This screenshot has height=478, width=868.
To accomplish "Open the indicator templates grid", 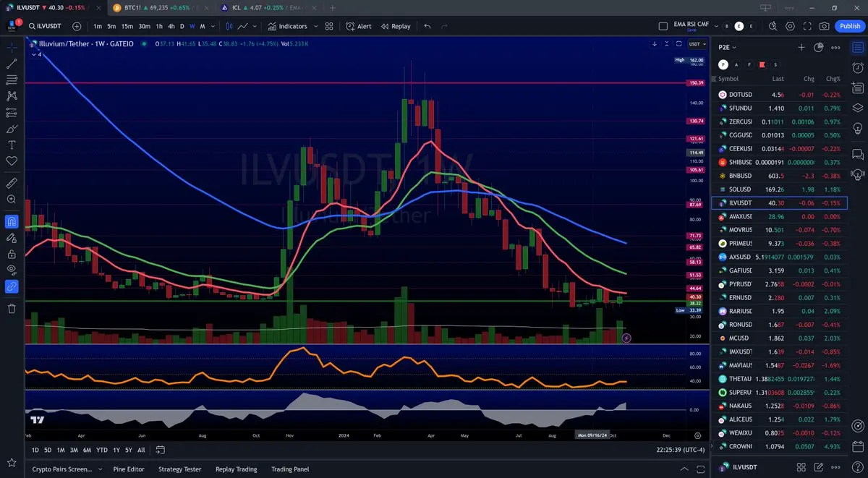I will pos(329,26).
